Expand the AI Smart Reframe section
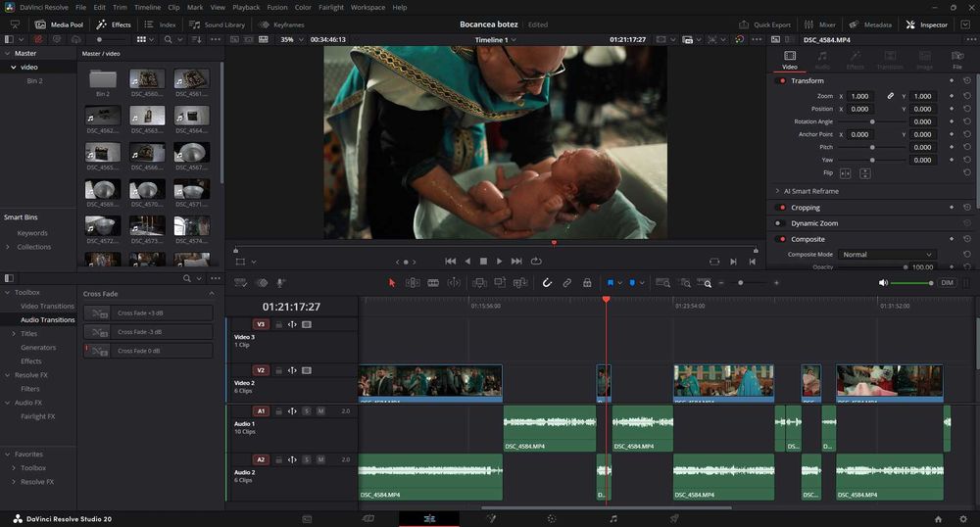980x527 pixels. (777, 191)
